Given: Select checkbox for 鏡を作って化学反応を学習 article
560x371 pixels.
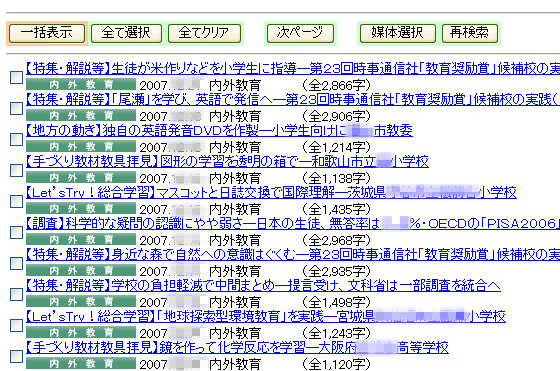Looking at the screenshot, I should 16,356.
